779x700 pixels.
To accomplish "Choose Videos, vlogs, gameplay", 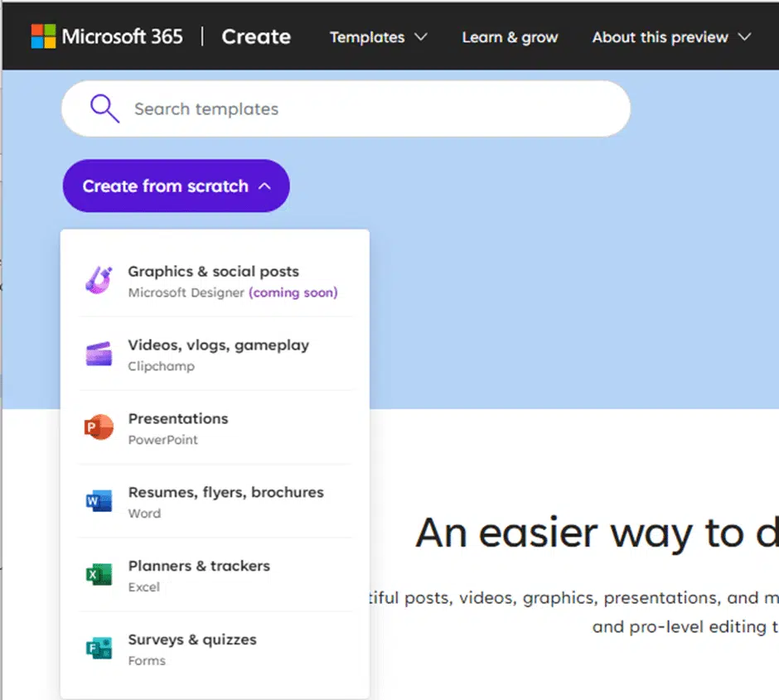I will (215, 354).
